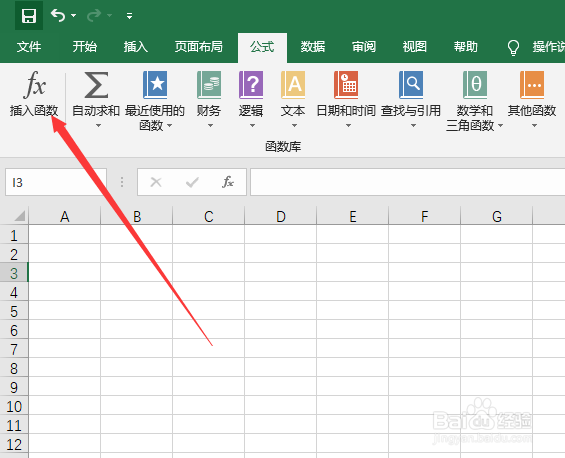Switch to the 插入 ribbon tab
The image size is (565, 458).
click(x=135, y=46)
